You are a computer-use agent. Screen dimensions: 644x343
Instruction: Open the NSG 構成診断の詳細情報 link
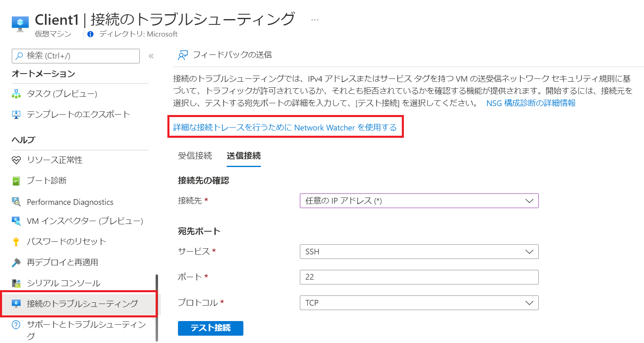[x=531, y=103]
